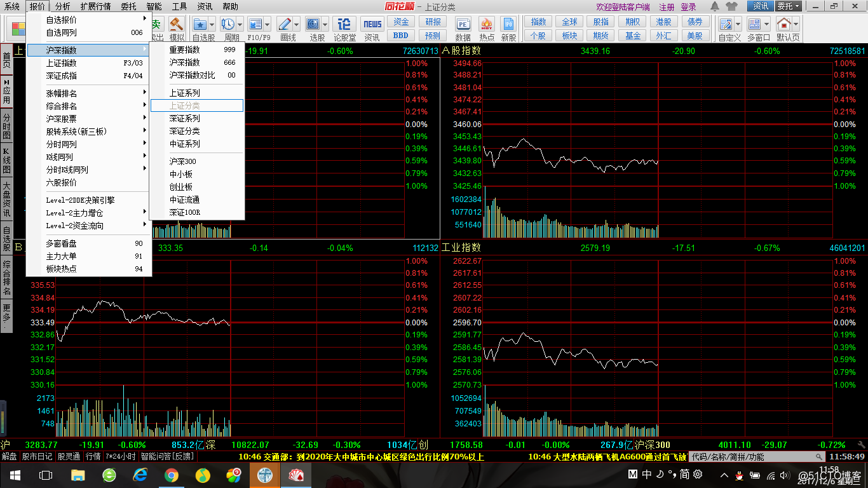Image resolution: width=868 pixels, height=488 pixels.
Task: Click the BBD button
Action: (x=401, y=36)
